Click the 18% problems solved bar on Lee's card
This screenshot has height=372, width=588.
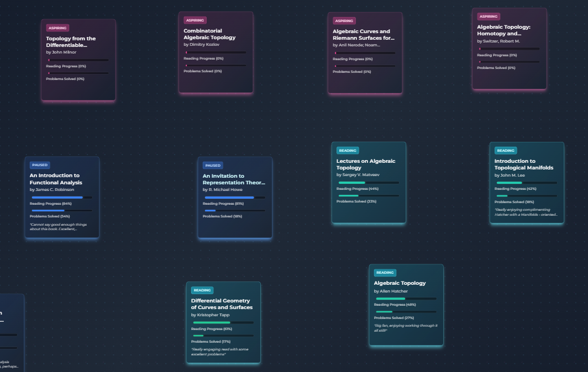tap(527, 195)
